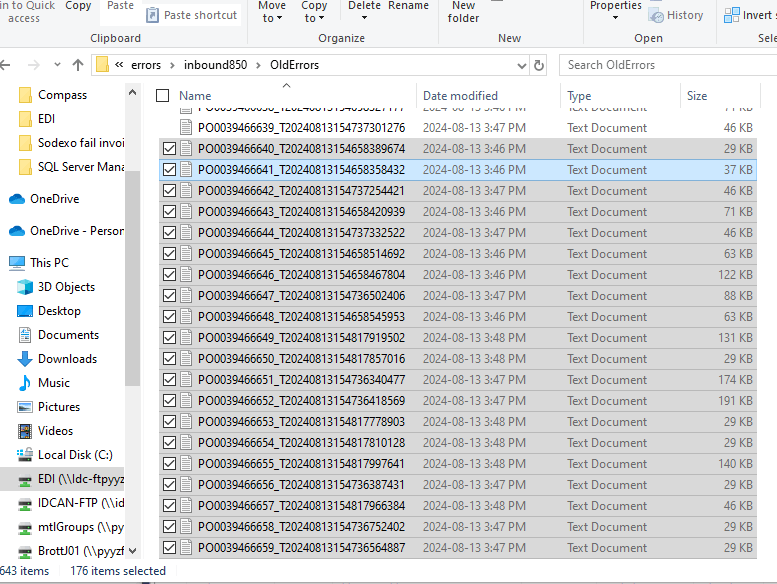Click Paste in the Clipboard group

pyautogui.click(x=120, y=6)
